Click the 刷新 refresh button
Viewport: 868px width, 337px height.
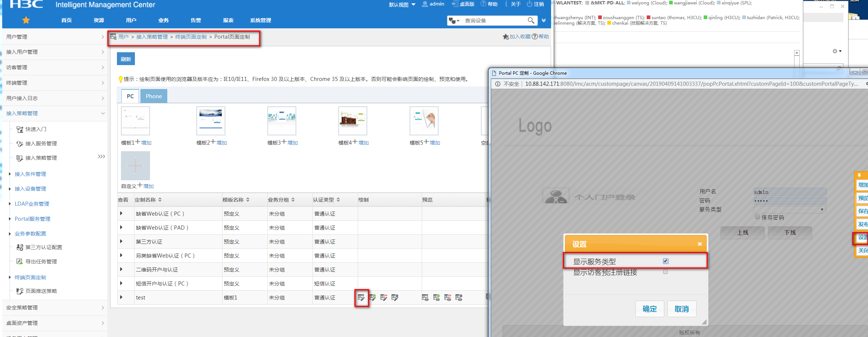coord(126,59)
